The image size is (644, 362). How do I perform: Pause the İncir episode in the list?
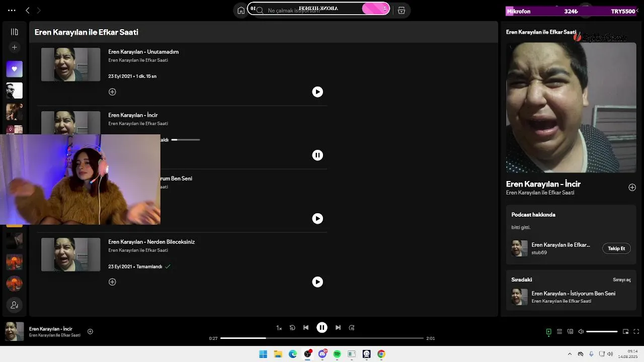pyautogui.click(x=317, y=155)
